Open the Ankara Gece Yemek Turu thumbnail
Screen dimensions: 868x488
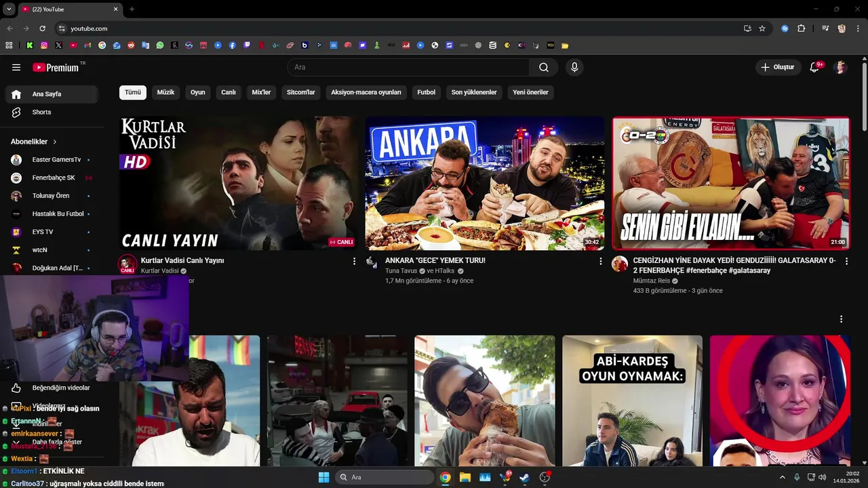pos(485,183)
